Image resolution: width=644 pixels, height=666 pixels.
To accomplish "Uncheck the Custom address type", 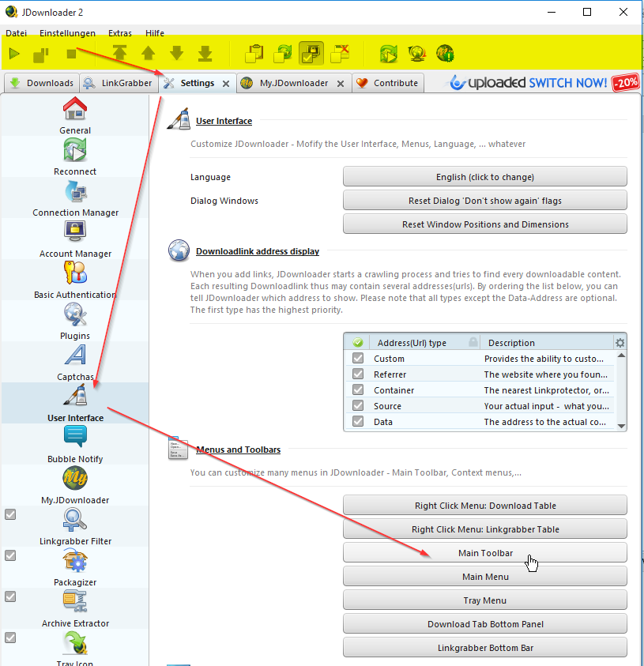I will [x=358, y=358].
